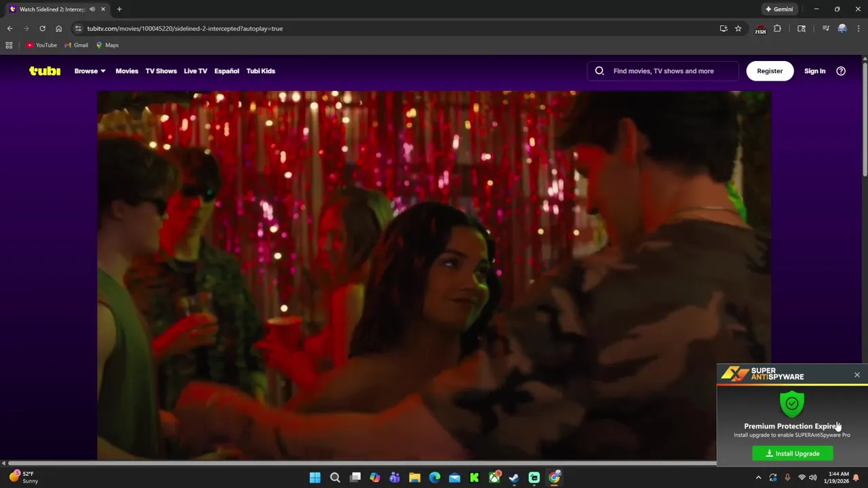Open Steam from the taskbar
The width and height of the screenshot is (868, 488).
514,478
